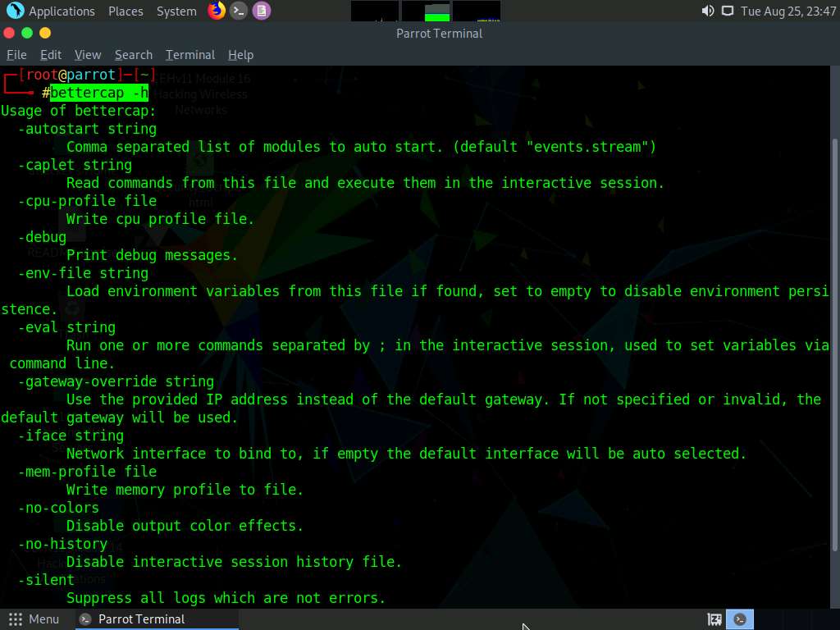Open the View menu

coord(88,55)
